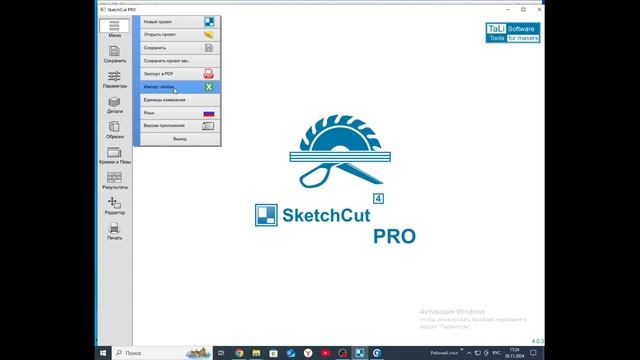Click the Печать printer icon
The width and height of the screenshot is (640, 360).
click(114, 231)
